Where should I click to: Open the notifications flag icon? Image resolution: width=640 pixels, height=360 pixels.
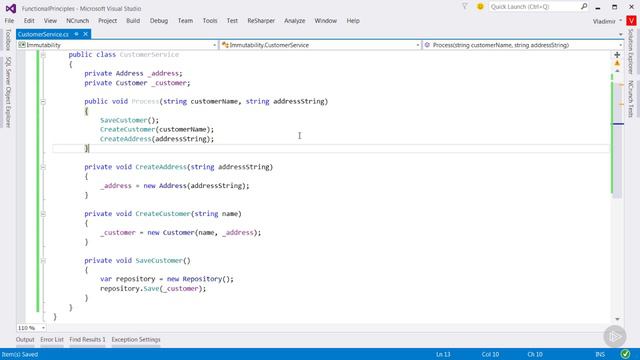pyautogui.click(x=465, y=6)
